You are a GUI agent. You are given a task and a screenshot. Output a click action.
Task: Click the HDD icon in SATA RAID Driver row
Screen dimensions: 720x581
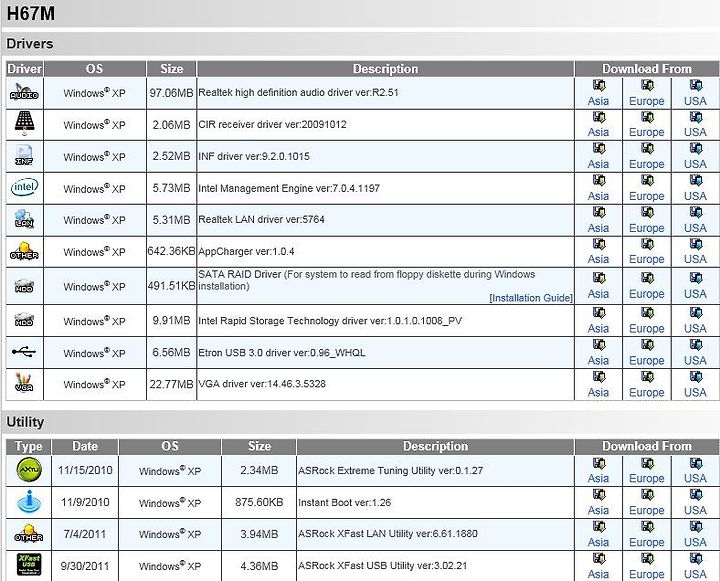pyautogui.click(x=24, y=286)
